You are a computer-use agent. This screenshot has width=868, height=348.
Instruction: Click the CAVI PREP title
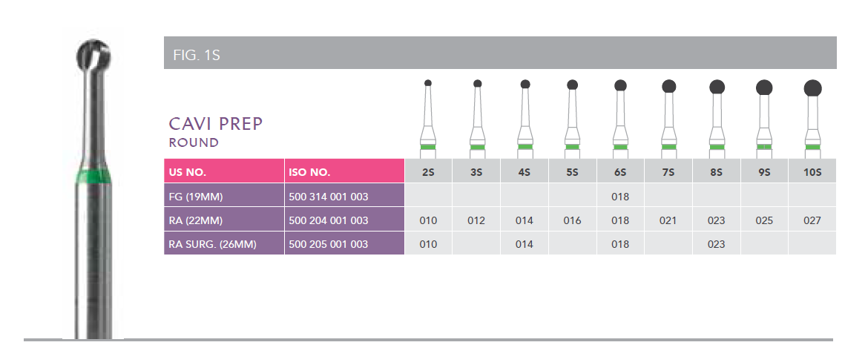pos(216,123)
